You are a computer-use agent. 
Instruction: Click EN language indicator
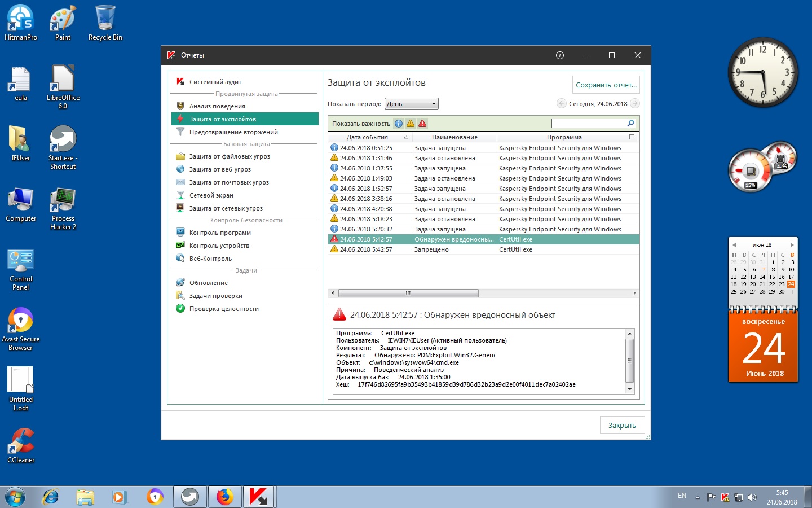[682, 496]
